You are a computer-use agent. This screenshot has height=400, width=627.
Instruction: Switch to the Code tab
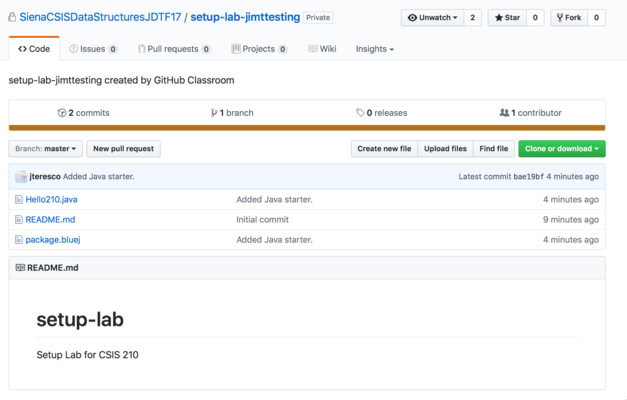pyautogui.click(x=34, y=49)
